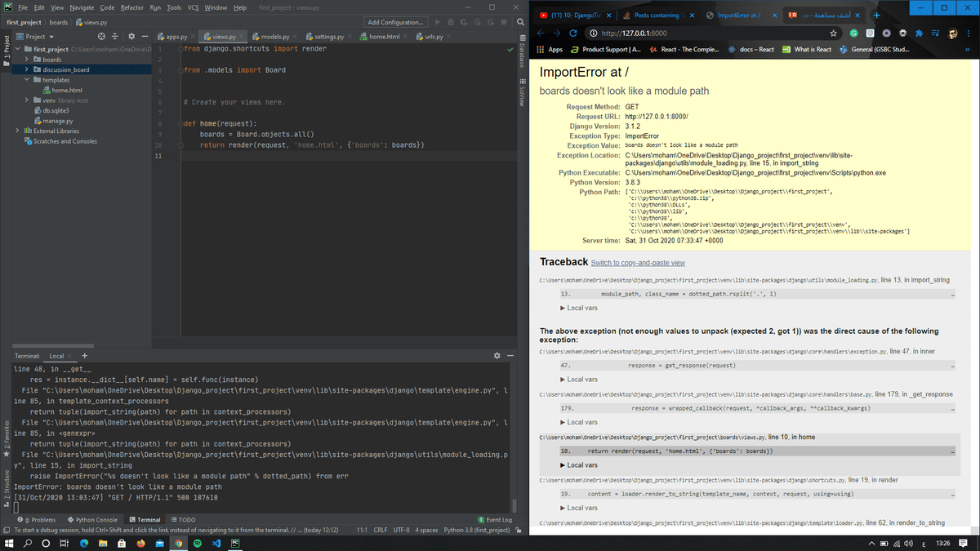980x551 pixels.
Task: Expand the boards folder in project tree
Action: 27,60
